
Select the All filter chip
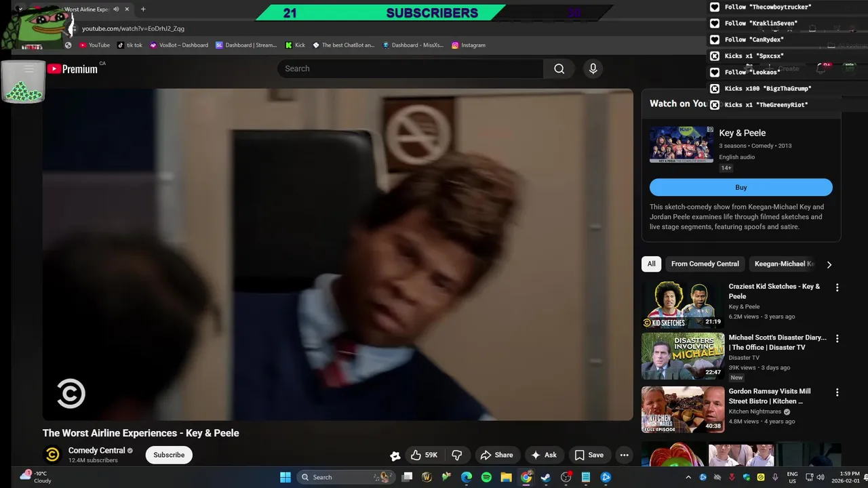coord(651,264)
